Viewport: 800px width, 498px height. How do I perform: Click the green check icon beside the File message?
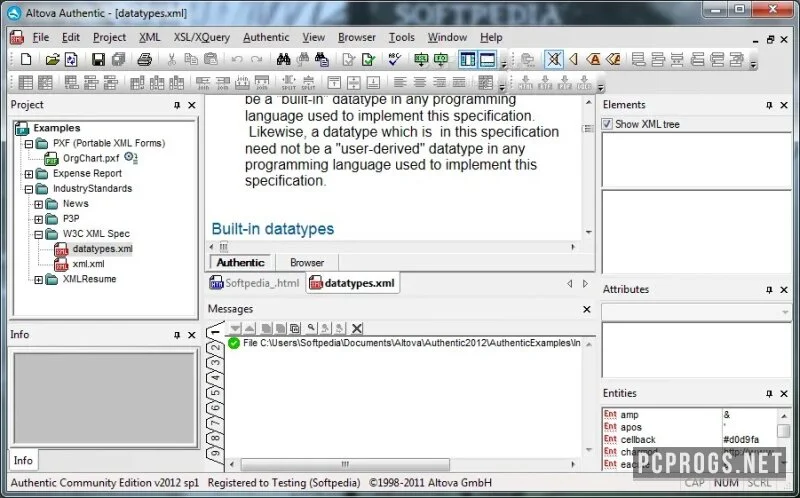(234, 343)
